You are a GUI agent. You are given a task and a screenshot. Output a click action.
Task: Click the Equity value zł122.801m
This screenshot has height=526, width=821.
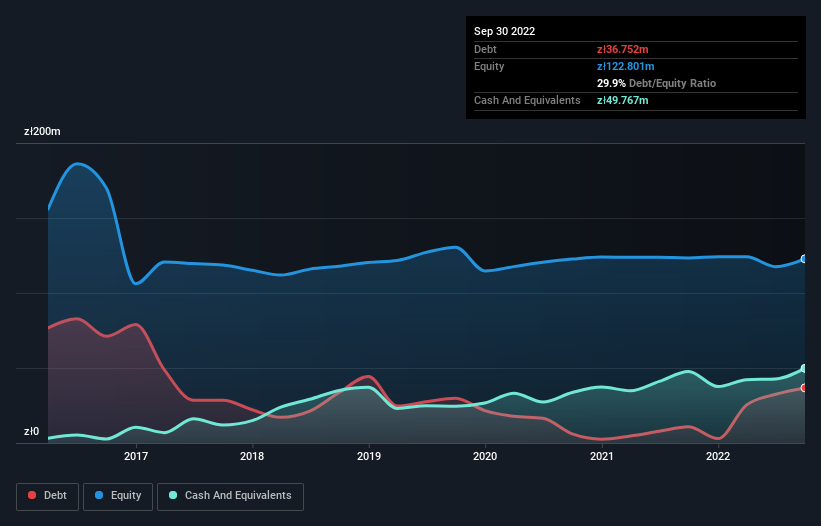pyautogui.click(x=626, y=66)
